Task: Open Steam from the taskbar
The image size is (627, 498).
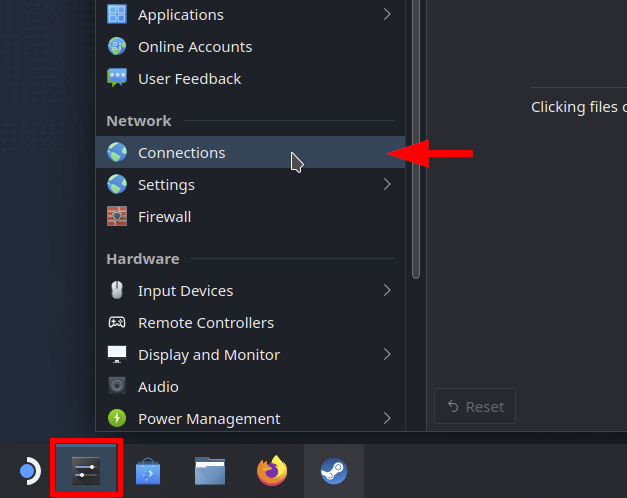Action: click(334, 471)
